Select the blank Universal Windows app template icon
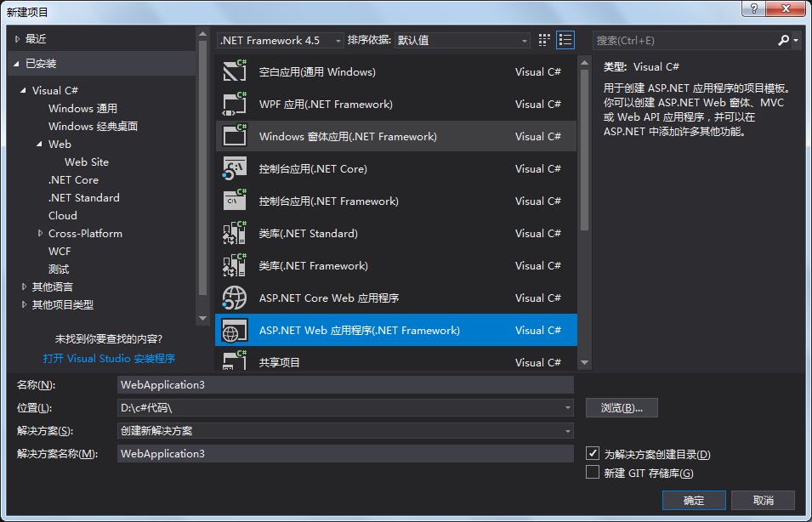The height and width of the screenshot is (522, 812). [235, 71]
